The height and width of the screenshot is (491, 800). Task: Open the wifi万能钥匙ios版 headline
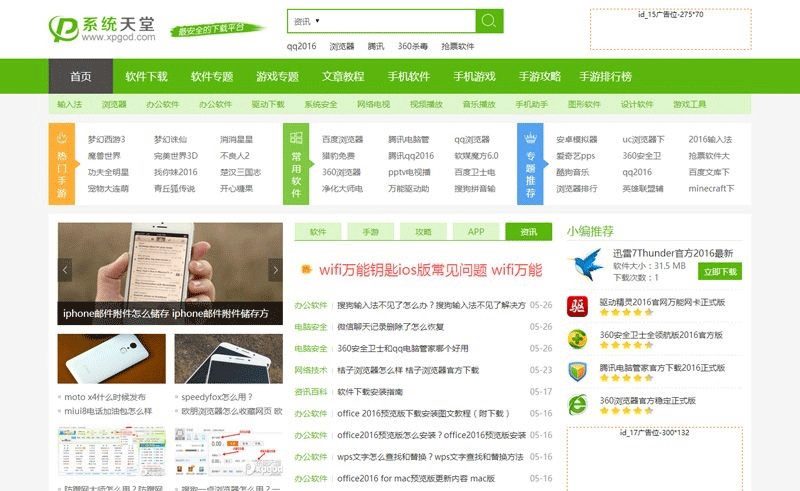(430, 270)
